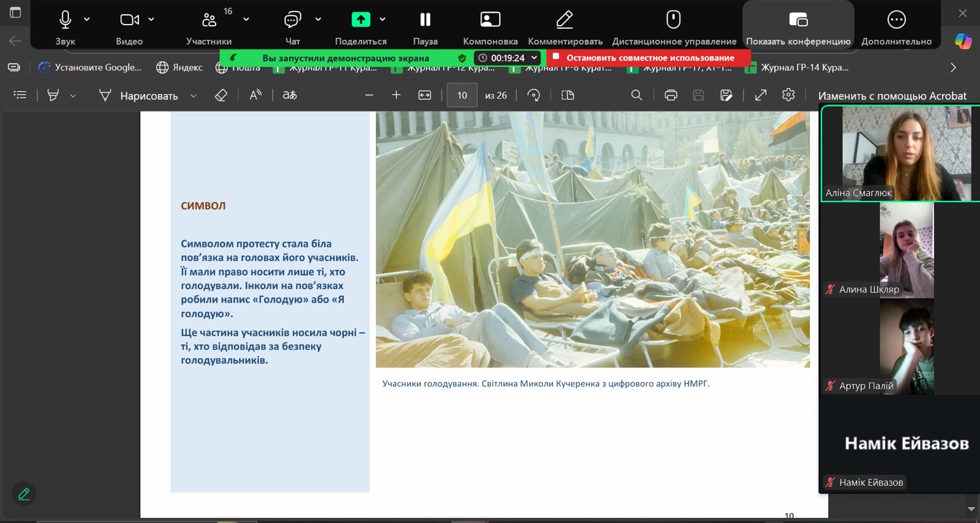Open the Нарисовать draw dropdown arrow
Viewport: 980px width, 523px height.
(194, 96)
